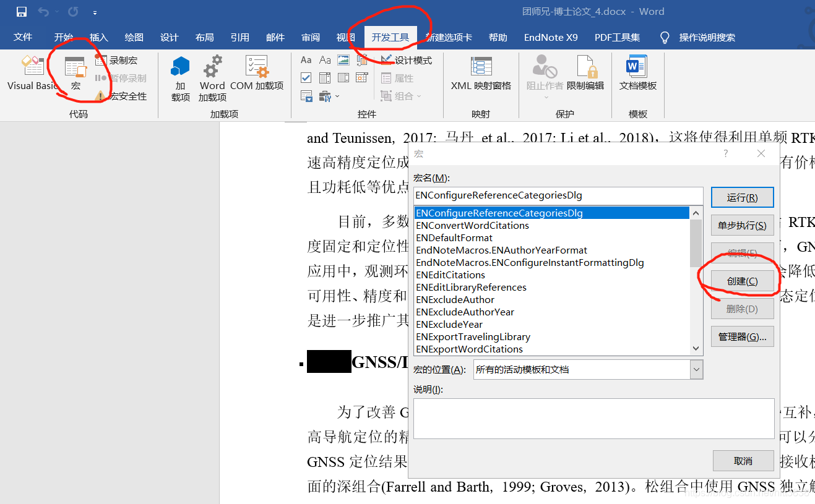
Task: Insert date picker content control
Action: [362, 78]
